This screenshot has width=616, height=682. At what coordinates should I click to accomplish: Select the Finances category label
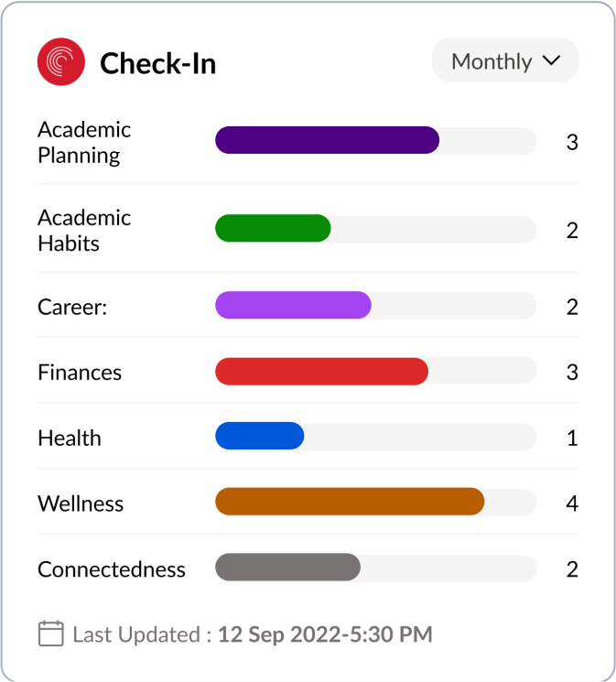[x=80, y=373]
